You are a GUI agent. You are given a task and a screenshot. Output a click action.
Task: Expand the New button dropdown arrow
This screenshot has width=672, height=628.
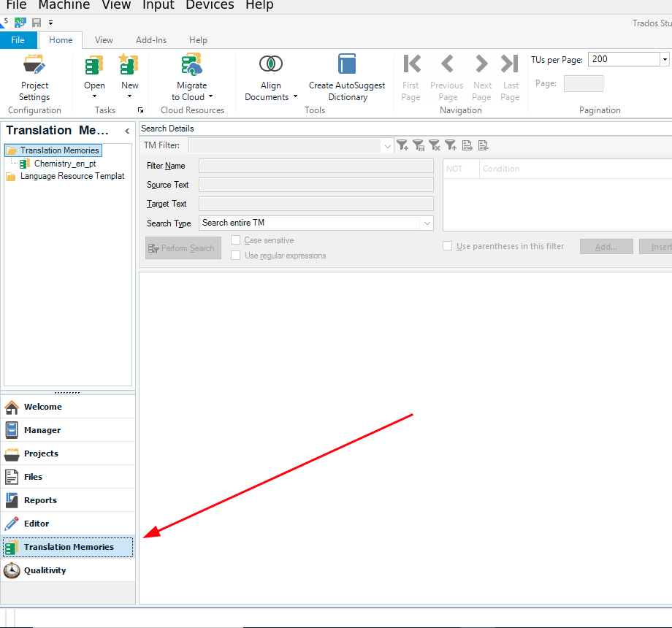129,96
